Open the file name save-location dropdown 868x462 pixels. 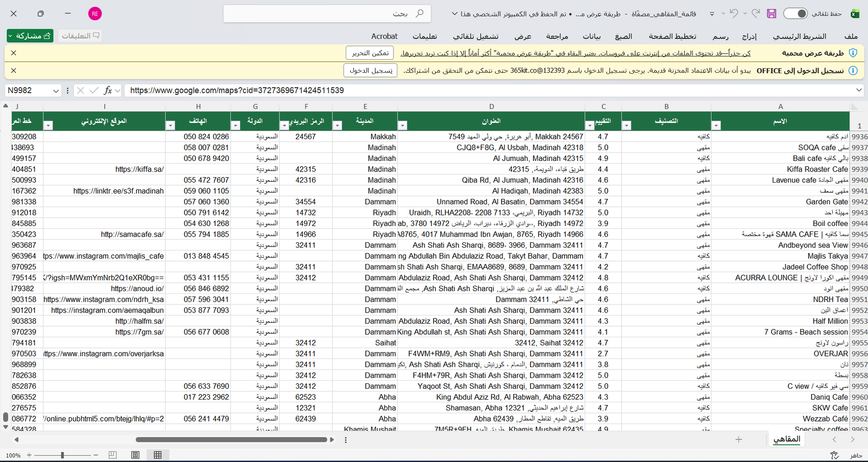454,14
